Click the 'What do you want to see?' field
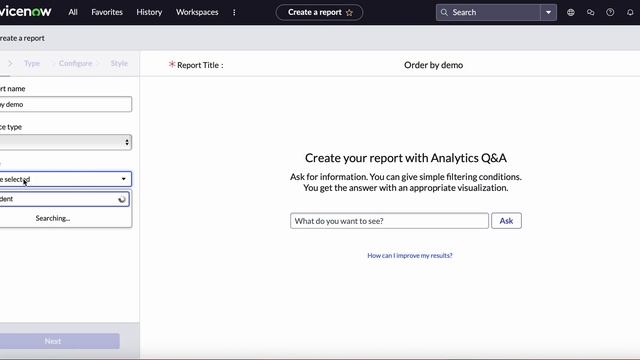640x360 pixels. click(x=389, y=221)
